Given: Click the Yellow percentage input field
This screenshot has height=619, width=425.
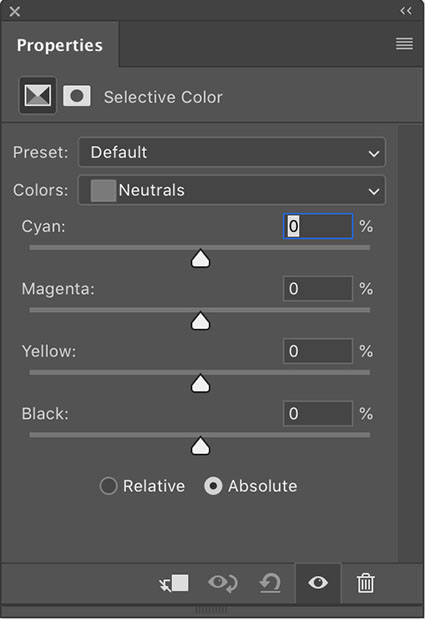Looking at the screenshot, I should coord(318,351).
